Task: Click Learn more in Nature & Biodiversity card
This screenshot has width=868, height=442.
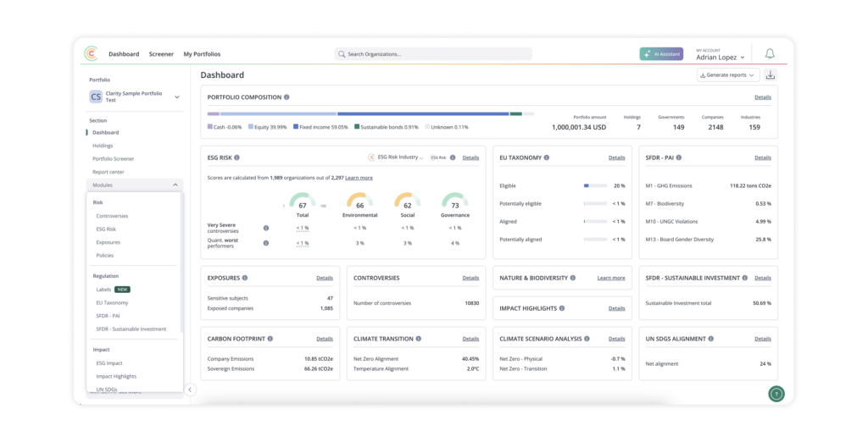Action: [x=610, y=278]
